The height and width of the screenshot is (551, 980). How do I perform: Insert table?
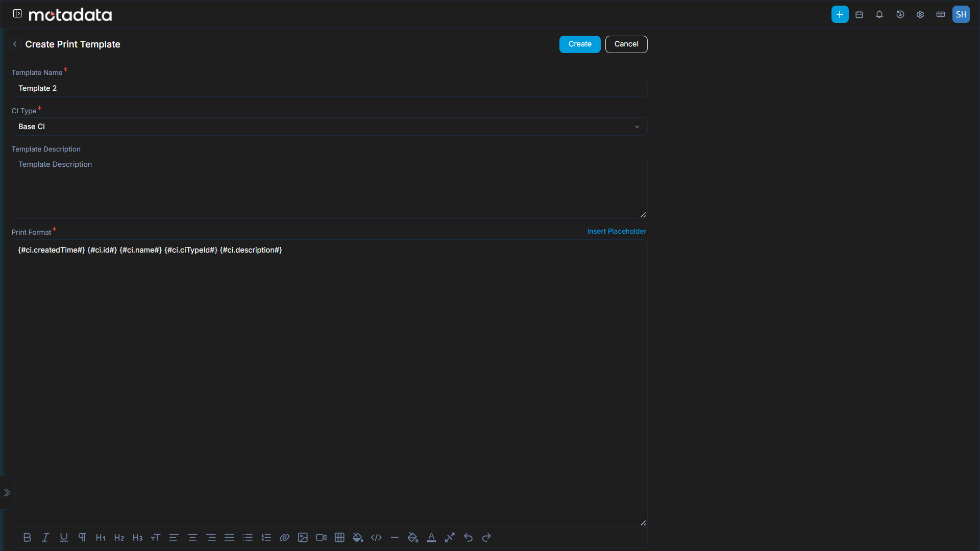(x=339, y=537)
